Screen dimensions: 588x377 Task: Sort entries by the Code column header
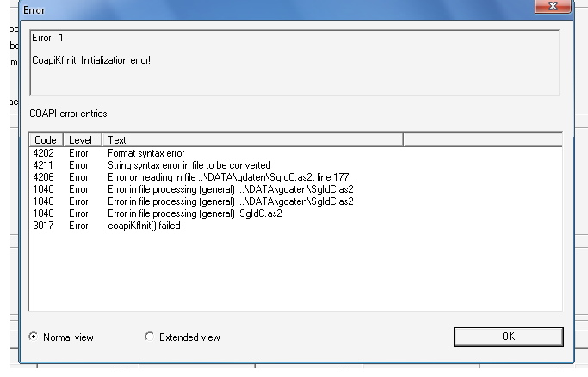46,139
